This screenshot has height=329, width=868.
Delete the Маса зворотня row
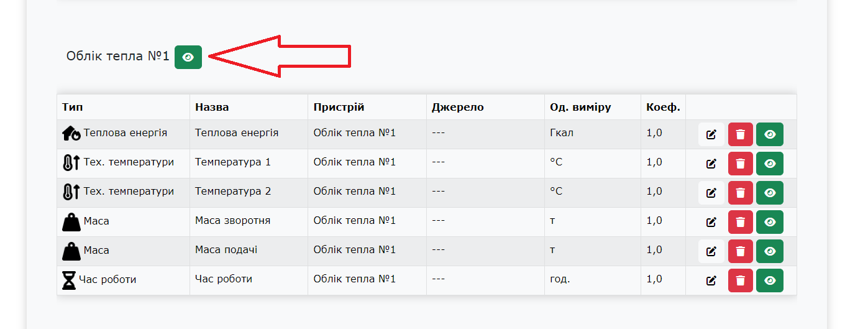coord(740,222)
